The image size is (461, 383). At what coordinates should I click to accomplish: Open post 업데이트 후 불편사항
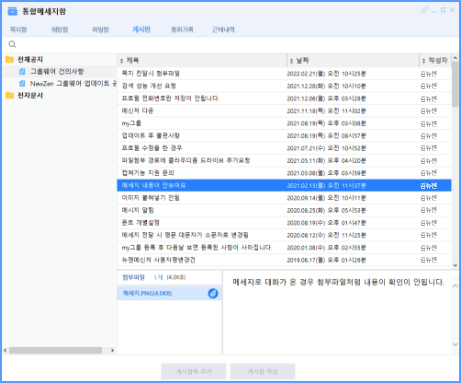point(284,136)
